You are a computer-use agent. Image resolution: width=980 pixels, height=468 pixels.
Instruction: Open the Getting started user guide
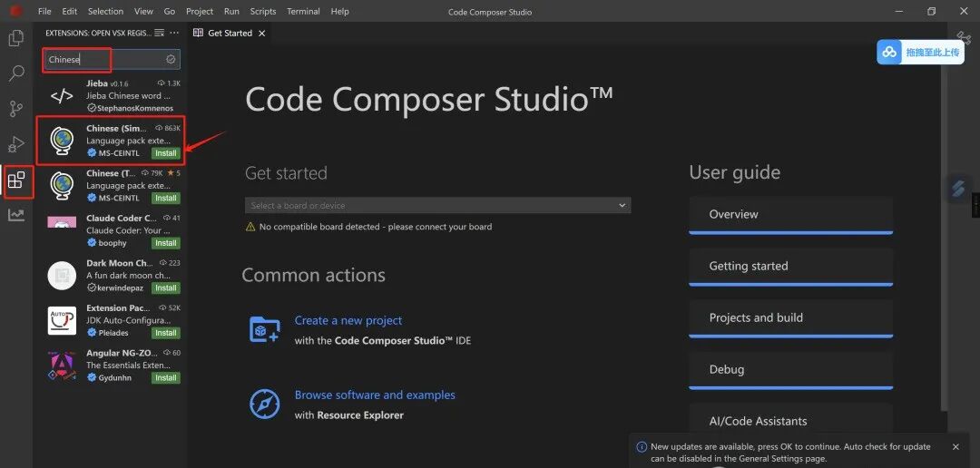790,267
